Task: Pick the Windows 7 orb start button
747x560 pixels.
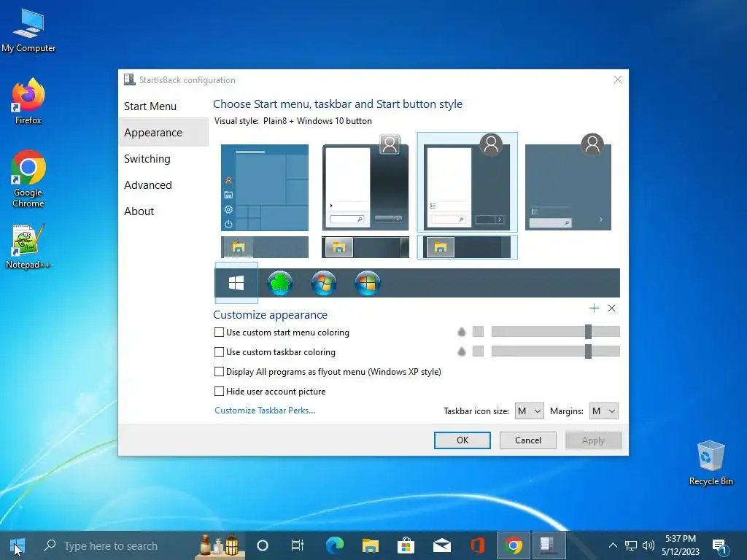Action: tap(324, 283)
